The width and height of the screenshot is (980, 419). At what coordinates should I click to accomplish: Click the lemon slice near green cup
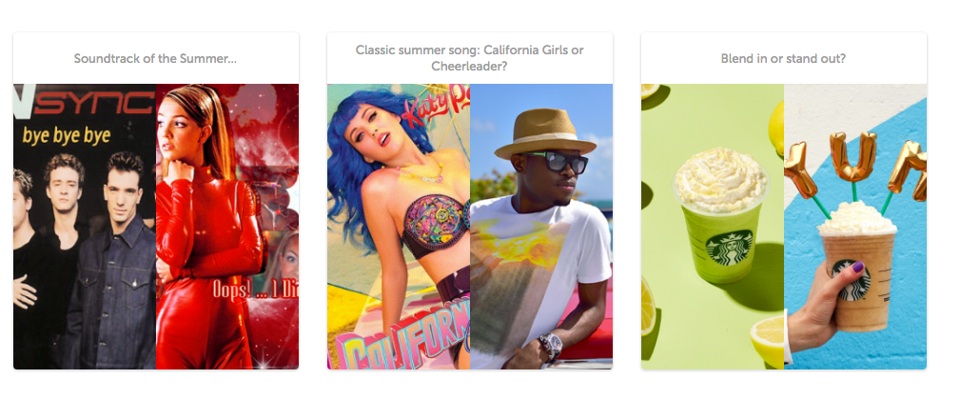tap(768, 342)
